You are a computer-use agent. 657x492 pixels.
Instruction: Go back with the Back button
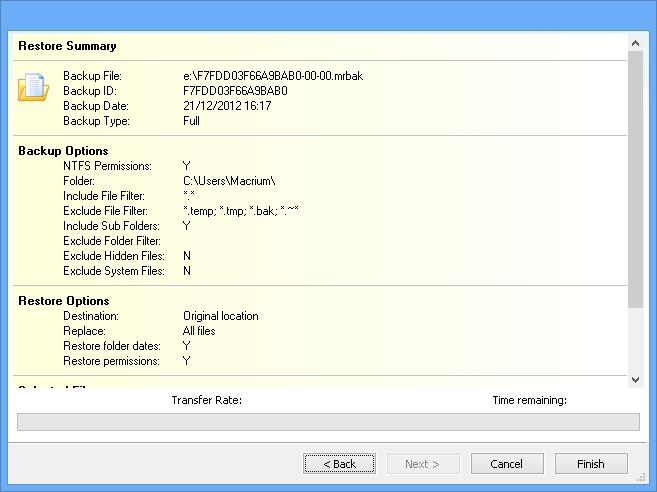pyautogui.click(x=339, y=464)
